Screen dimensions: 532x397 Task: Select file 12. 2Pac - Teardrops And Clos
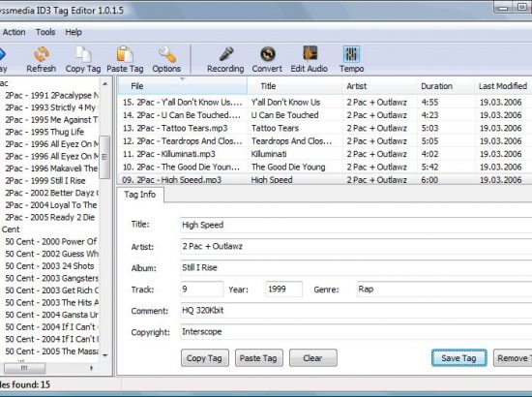pyautogui.click(x=183, y=141)
